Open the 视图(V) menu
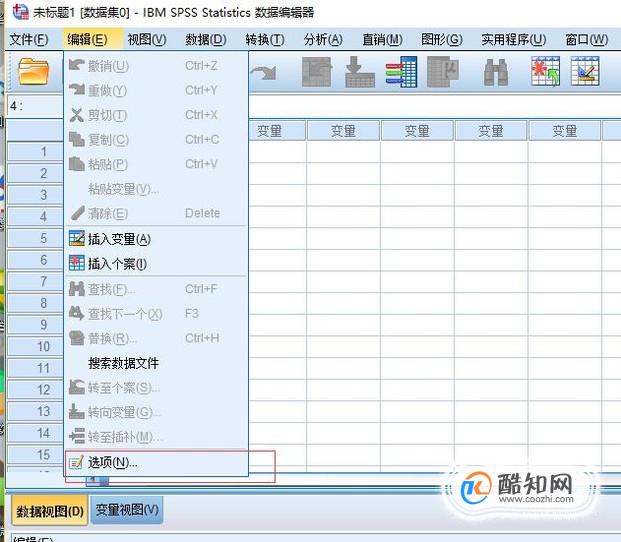This screenshot has height=542, width=621. point(147,40)
